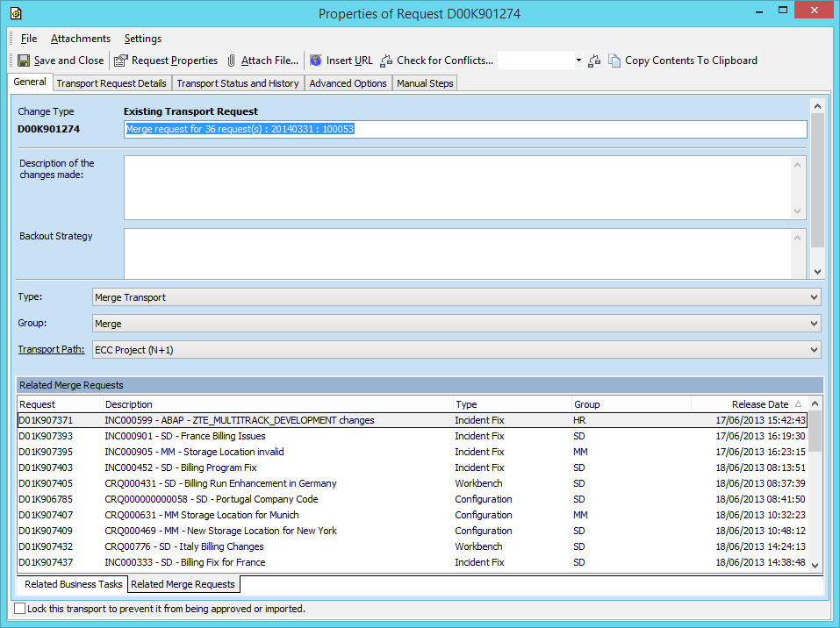Open the conflicts toolbar combo box arrow
This screenshot has width=840, height=628.
578,61
